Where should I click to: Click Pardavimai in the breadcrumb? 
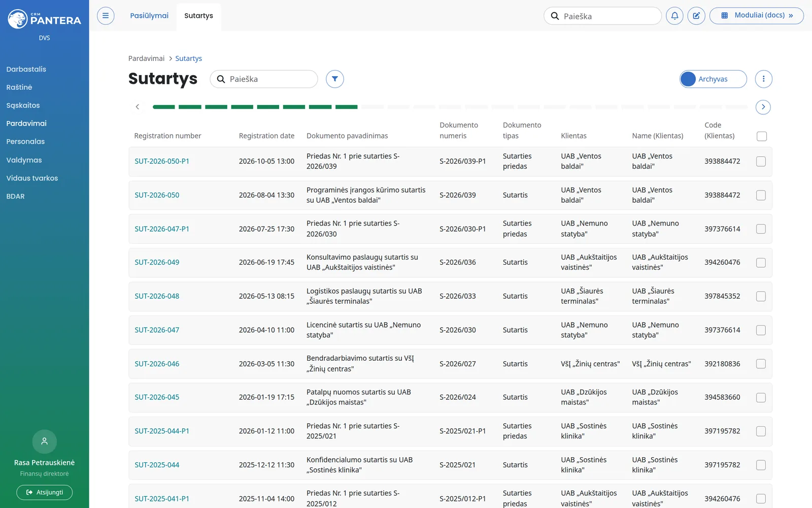[x=146, y=58]
